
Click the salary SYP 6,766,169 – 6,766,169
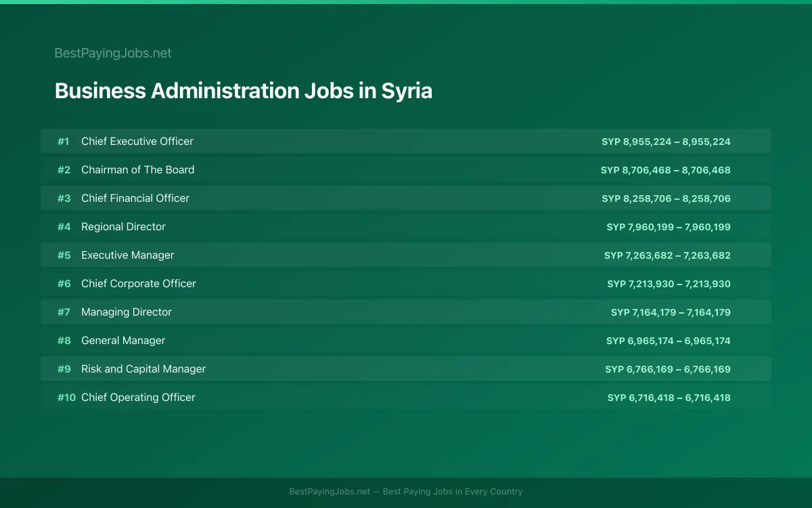click(x=668, y=369)
